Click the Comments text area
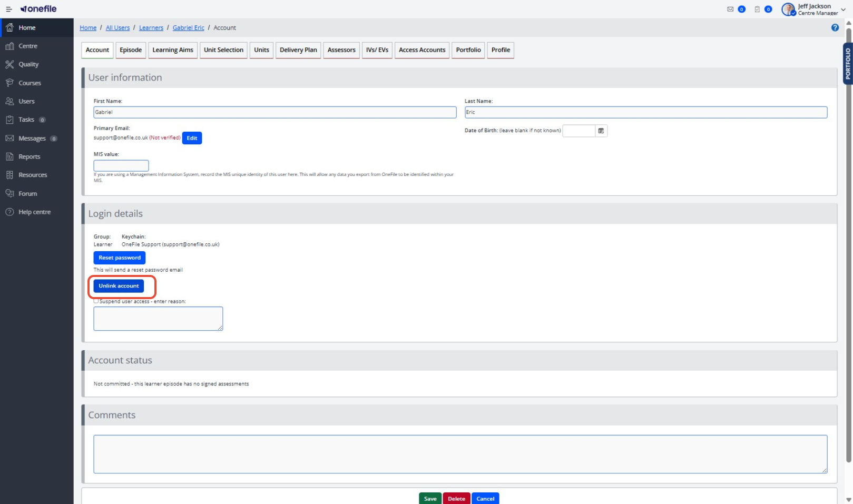The image size is (853, 504). [x=460, y=454]
